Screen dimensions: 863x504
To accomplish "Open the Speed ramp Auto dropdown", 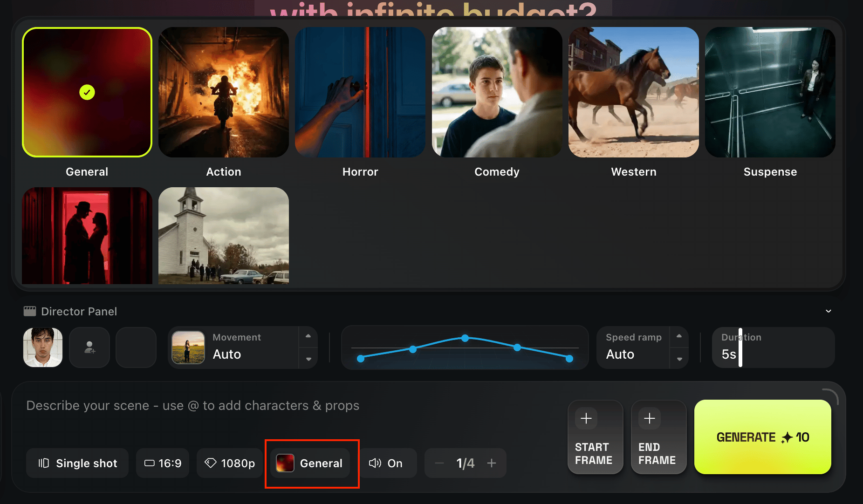I will 643,347.
